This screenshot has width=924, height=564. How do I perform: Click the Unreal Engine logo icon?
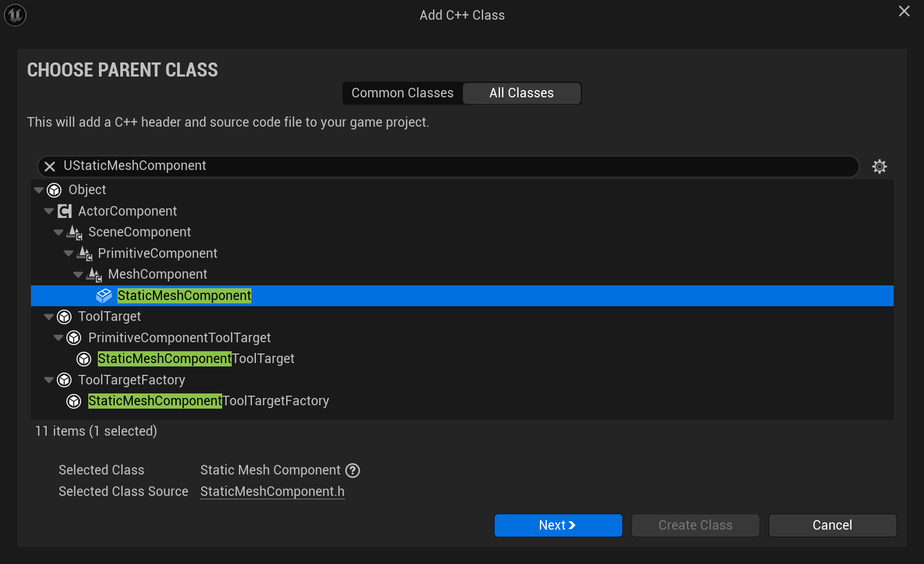point(15,15)
